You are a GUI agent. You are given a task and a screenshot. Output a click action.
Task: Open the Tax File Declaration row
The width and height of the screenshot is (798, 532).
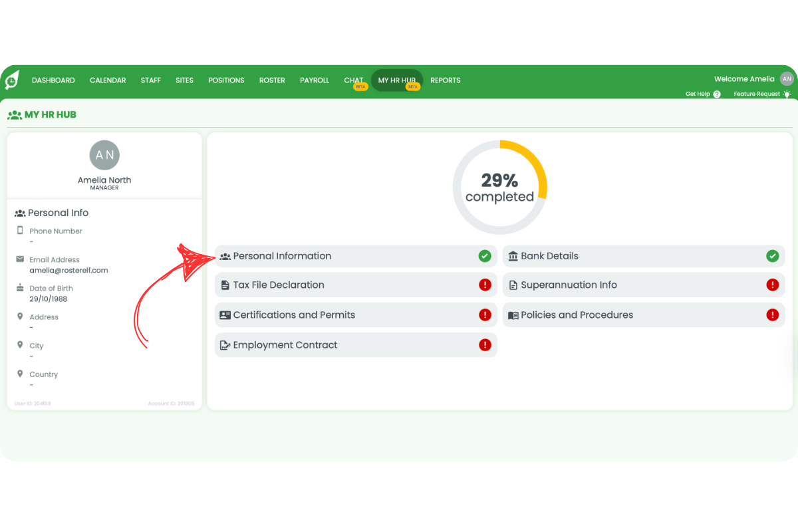pyautogui.click(x=279, y=285)
